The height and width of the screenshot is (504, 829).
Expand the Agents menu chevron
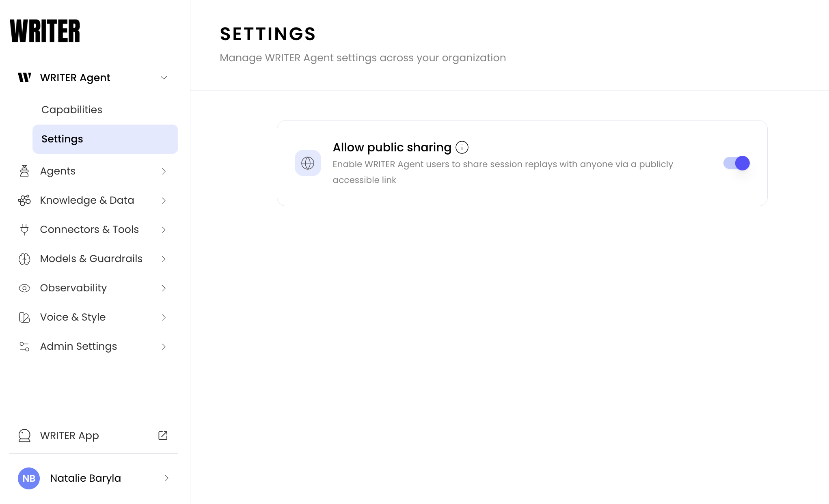164,171
